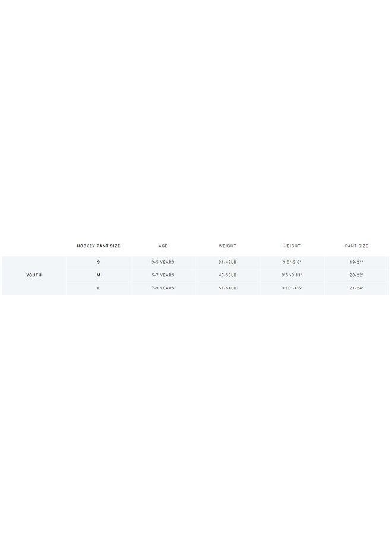Click the 5-7 YEARS age cell
Screen dimensions: 392x535
(163, 275)
